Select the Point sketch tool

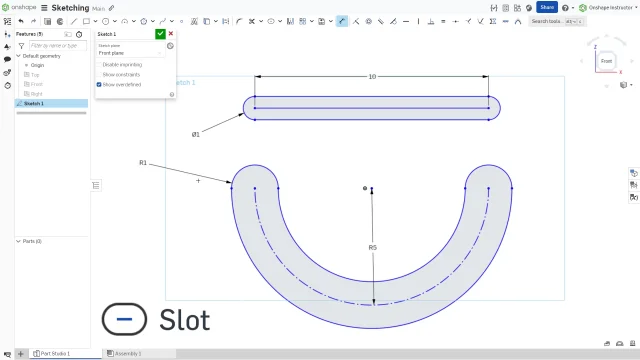pos(182,21)
